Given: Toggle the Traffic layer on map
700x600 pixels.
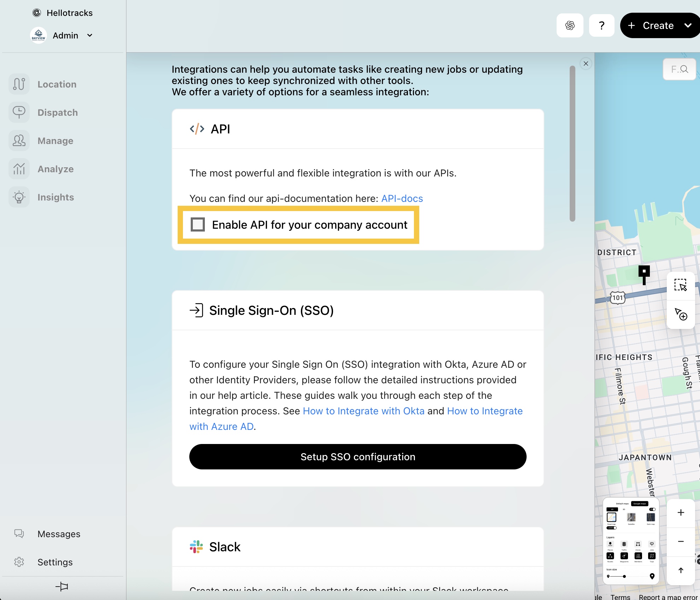Looking at the screenshot, I should pos(624,544).
